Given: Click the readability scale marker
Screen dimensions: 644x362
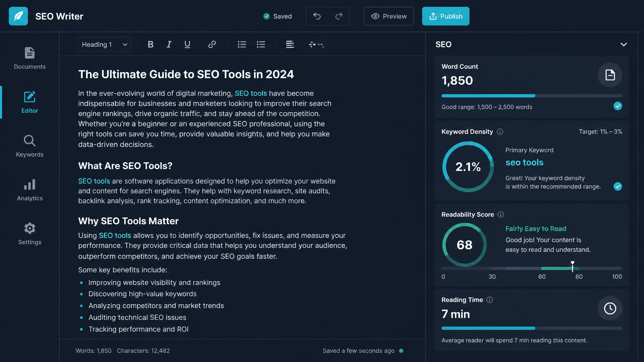Looking at the screenshot, I should [x=573, y=266].
